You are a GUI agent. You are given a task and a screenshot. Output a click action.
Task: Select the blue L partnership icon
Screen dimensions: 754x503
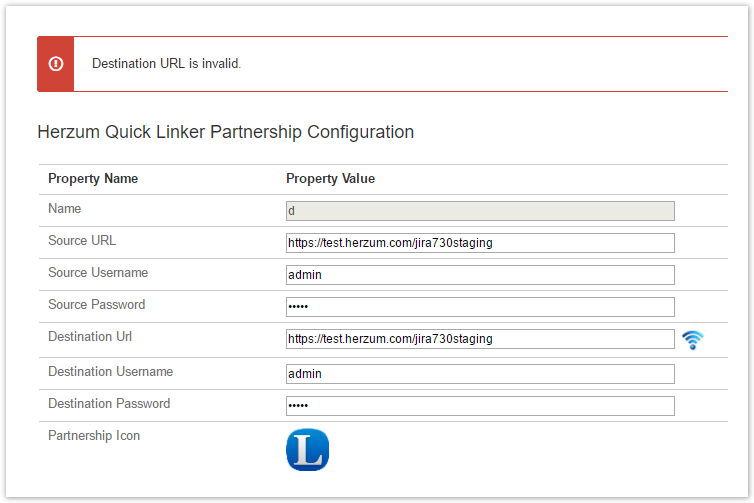point(307,450)
